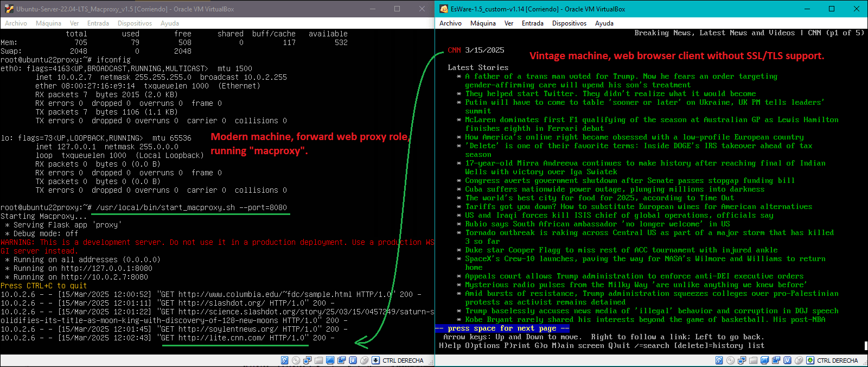This screenshot has height=367, width=868.
Task: Open network adapters icon in Ubuntu-Server status bar
Action: pos(308,360)
